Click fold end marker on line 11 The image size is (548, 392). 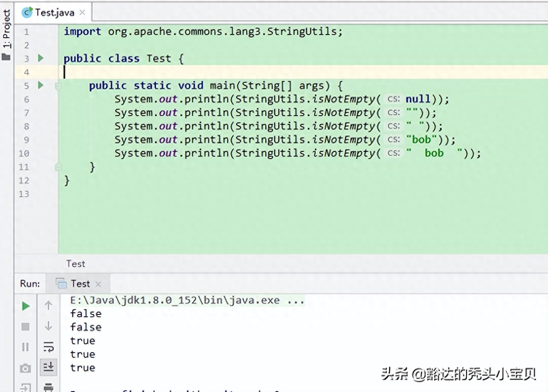coord(58,167)
